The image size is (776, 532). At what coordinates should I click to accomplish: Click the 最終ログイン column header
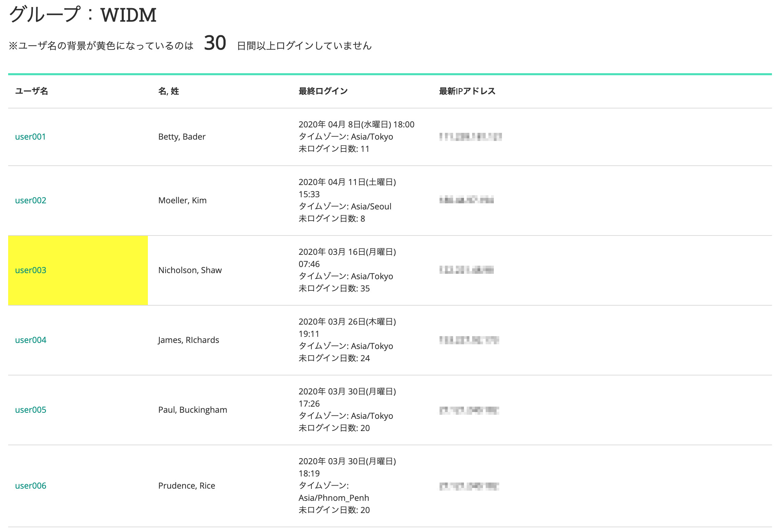[323, 91]
